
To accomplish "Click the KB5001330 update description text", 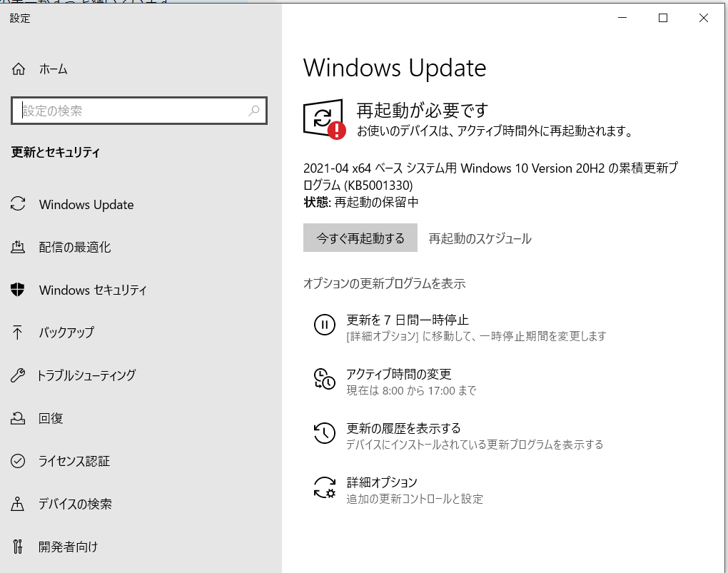I will (491, 176).
